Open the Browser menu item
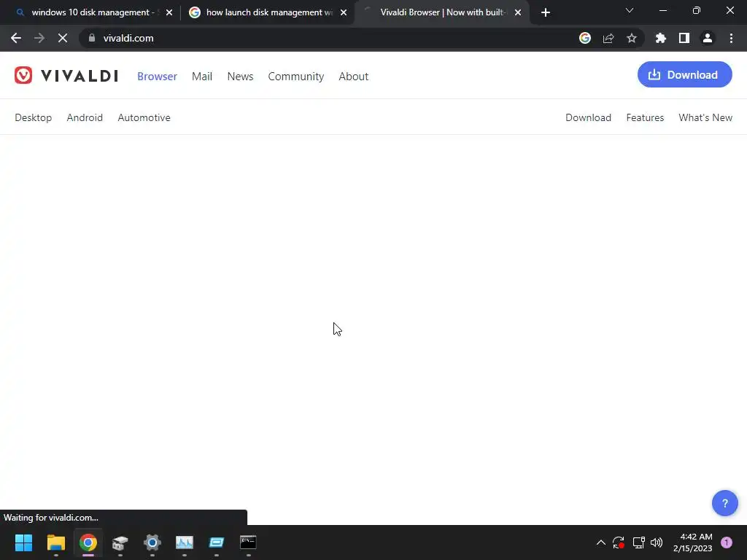 [x=158, y=76]
